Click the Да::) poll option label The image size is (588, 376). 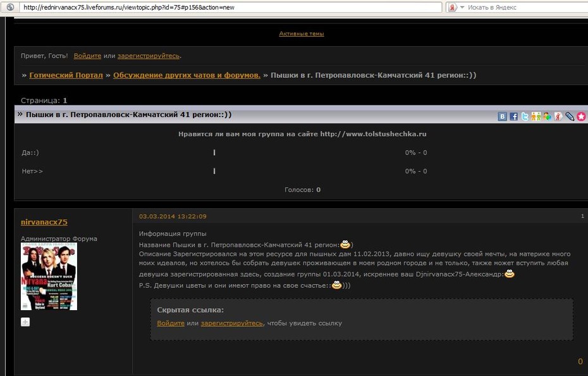[30, 153]
